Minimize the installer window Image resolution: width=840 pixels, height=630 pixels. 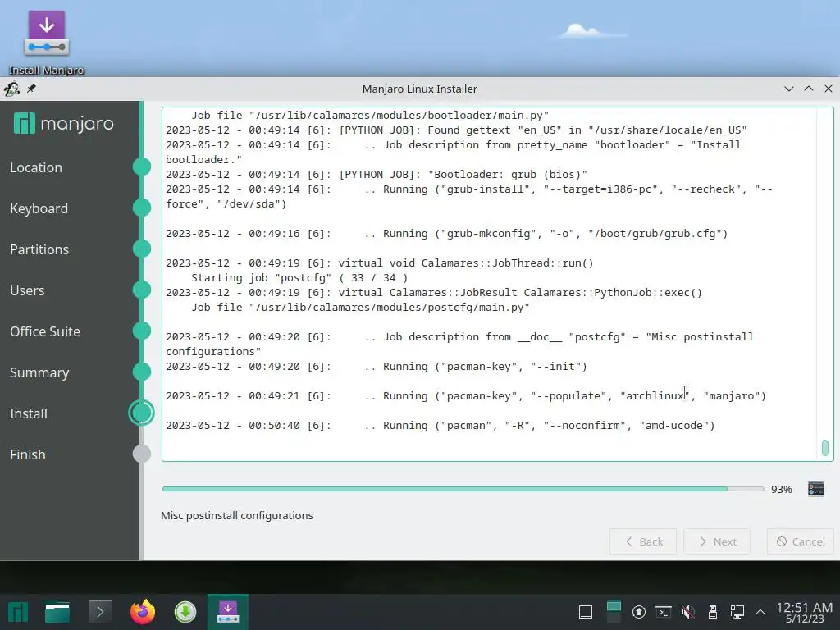point(788,89)
